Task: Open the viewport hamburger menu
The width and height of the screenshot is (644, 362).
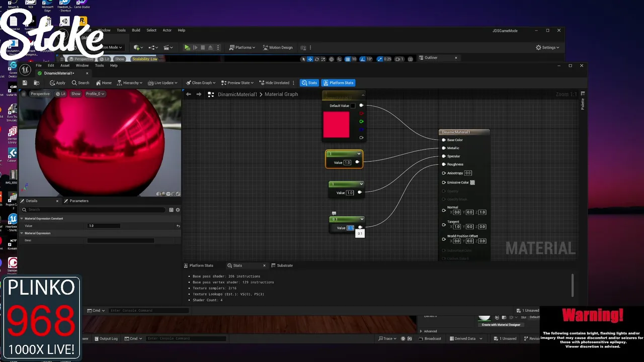Action: [23, 94]
